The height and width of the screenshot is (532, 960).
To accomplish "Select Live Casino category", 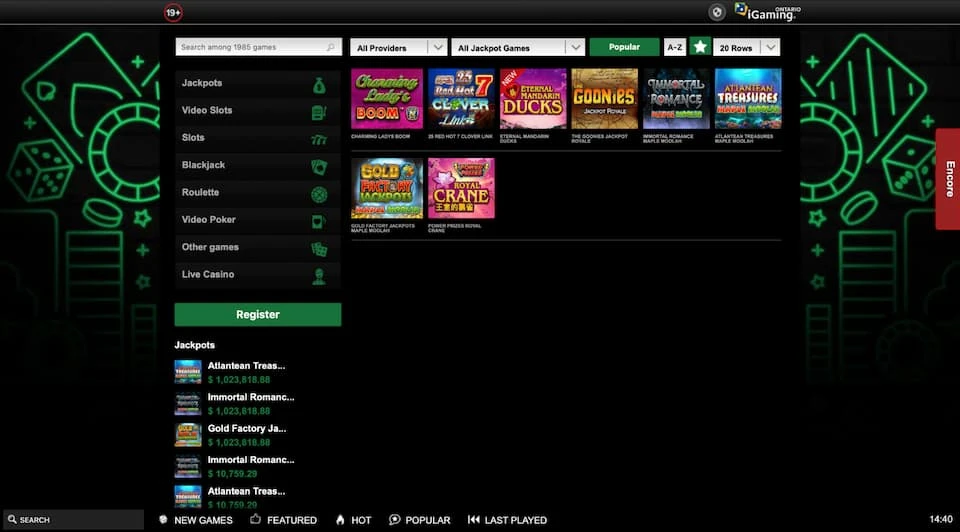I will coord(258,275).
